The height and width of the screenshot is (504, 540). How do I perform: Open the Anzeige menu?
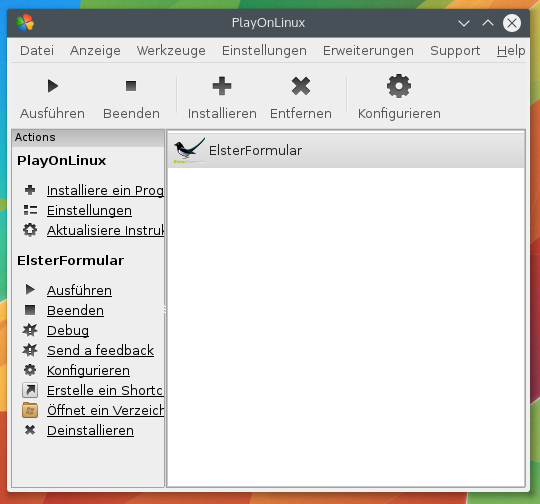95,51
